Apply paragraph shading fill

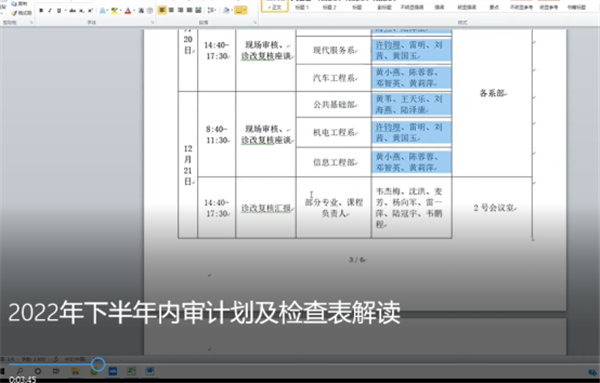(227, 10)
